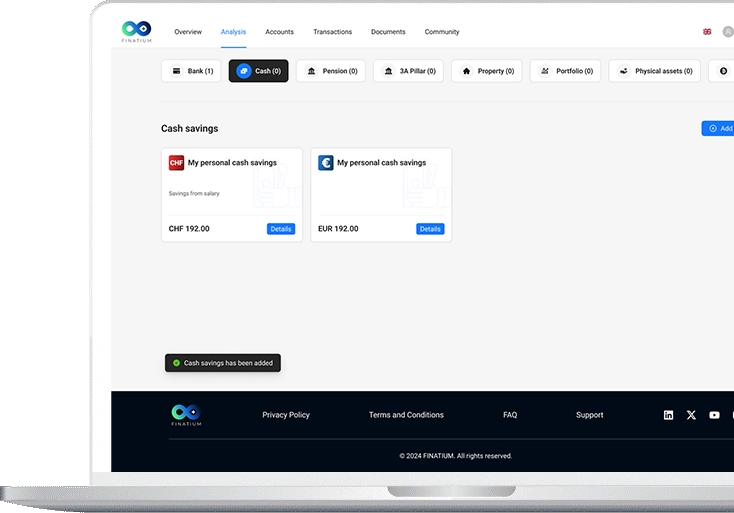Open the Privacy Policy link
The image size is (734, 513).
(286, 415)
